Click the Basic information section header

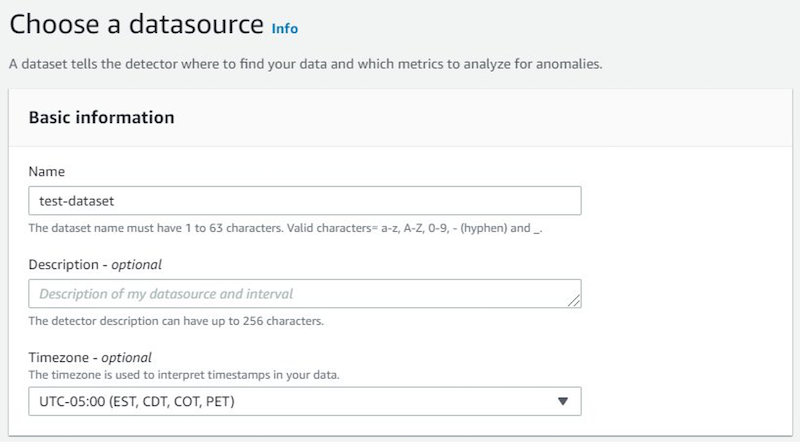[102, 117]
